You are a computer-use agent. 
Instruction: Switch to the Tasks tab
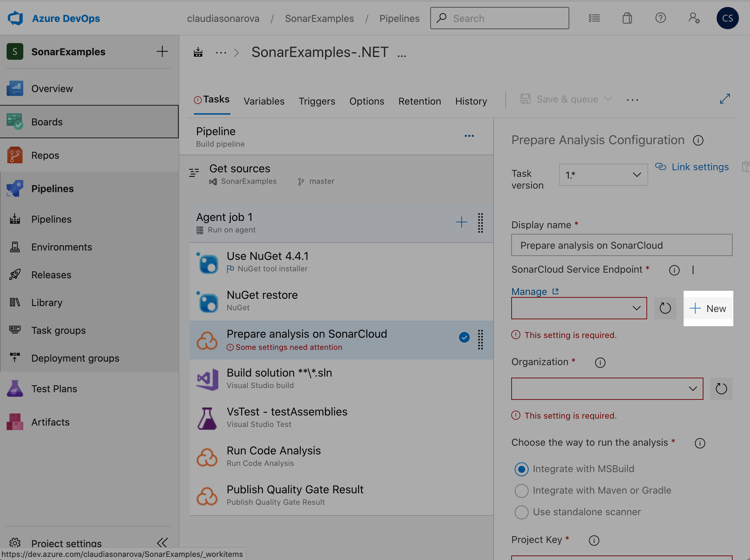[212, 100]
